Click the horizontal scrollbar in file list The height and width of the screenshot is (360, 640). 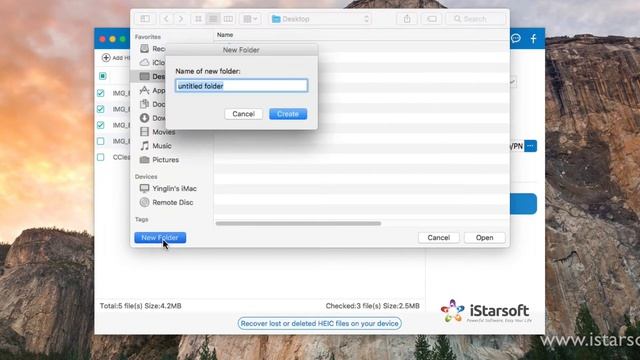(298, 223)
